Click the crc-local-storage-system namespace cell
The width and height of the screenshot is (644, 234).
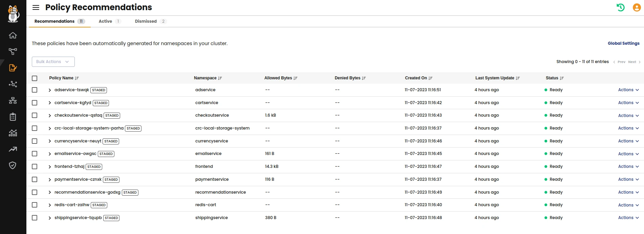coord(222,128)
